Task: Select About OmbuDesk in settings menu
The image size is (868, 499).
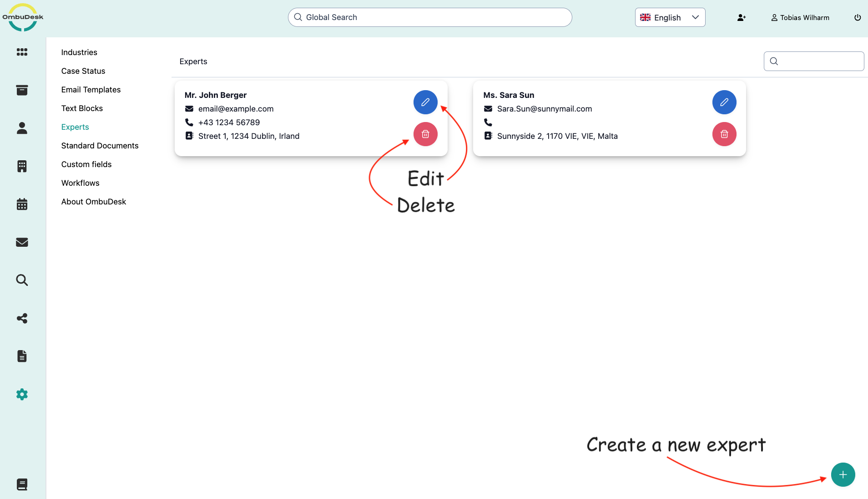Action: (x=94, y=202)
